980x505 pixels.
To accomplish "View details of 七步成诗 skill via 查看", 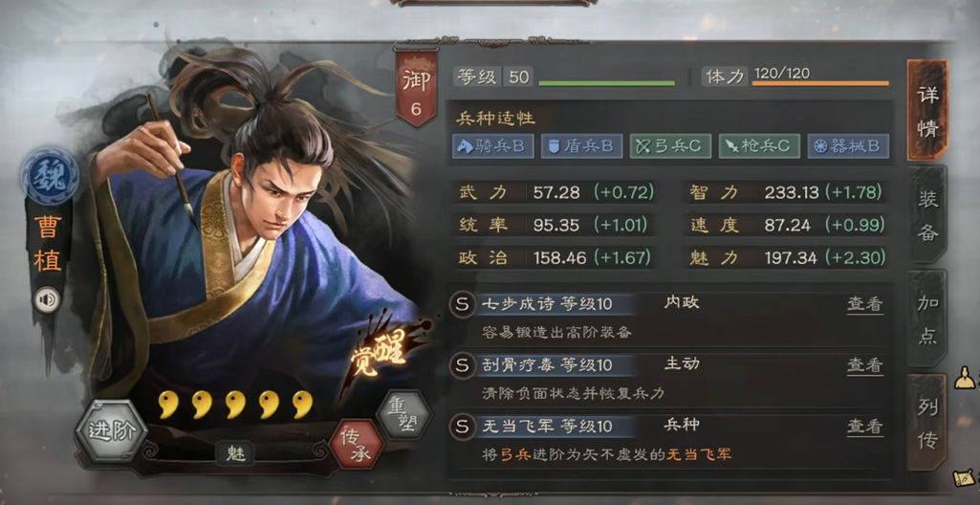I will coord(865,304).
